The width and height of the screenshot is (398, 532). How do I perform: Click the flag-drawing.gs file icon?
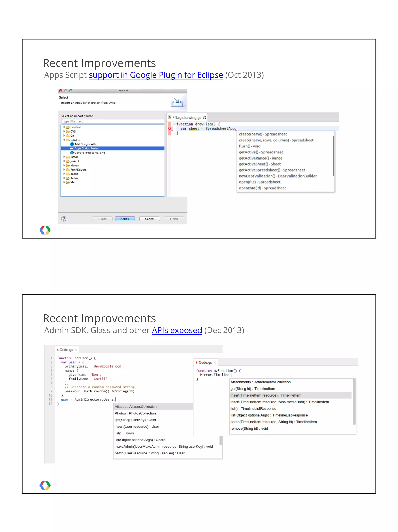point(170,117)
